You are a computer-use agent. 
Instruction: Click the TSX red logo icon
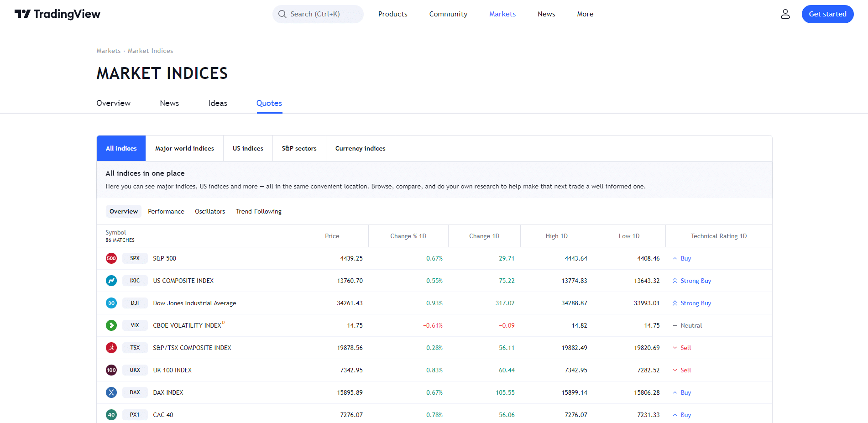point(111,348)
